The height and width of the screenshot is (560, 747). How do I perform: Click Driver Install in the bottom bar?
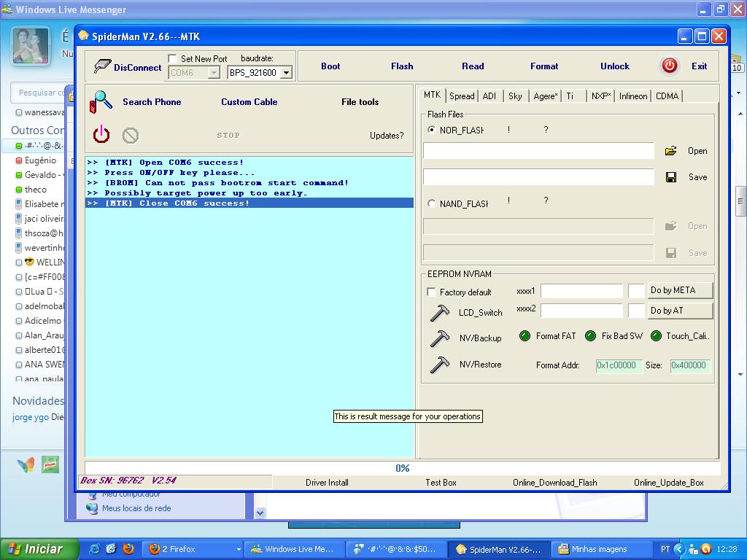coord(327,483)
